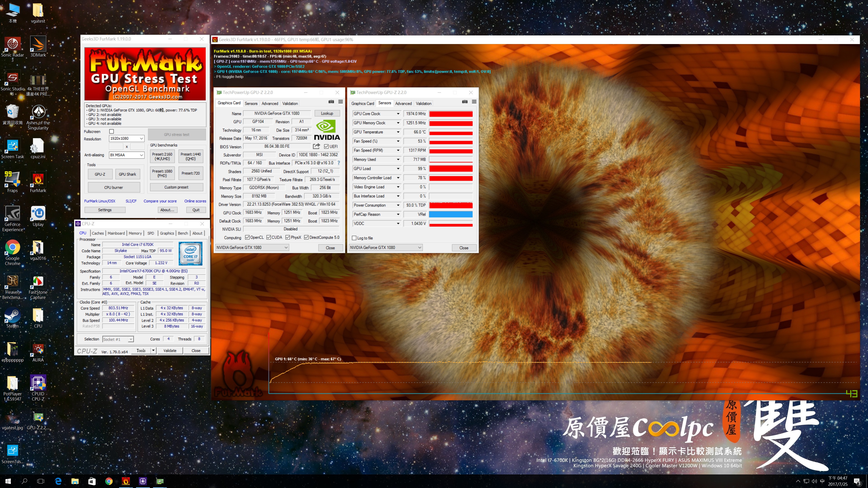The height and width of the screenshot is (488, 868).
Task: Click the Lookup button in GPU-Z
Action: [x=327, y=113]
